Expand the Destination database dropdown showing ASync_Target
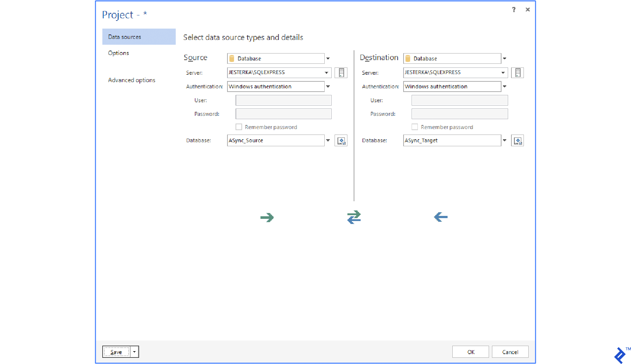 pos(504,140)
